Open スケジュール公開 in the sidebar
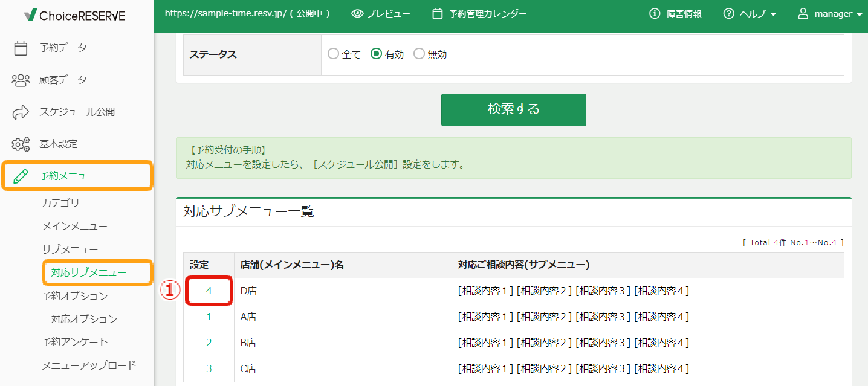This screenshot has width=868, height=386. point(77,112)
